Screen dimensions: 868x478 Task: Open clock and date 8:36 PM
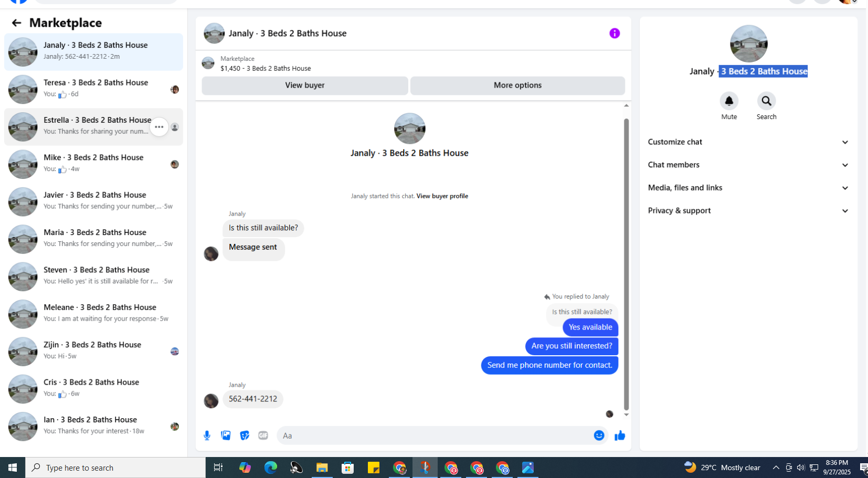837,468
